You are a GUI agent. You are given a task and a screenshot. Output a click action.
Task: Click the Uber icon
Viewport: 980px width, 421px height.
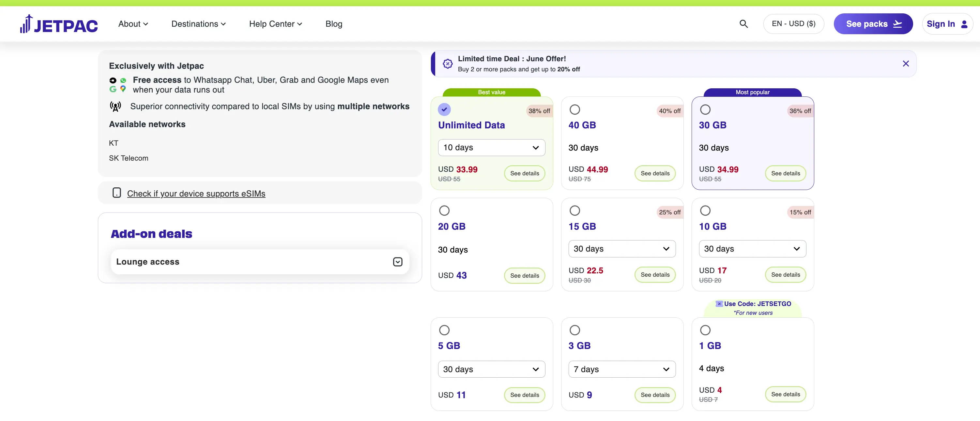click(113, 80)
